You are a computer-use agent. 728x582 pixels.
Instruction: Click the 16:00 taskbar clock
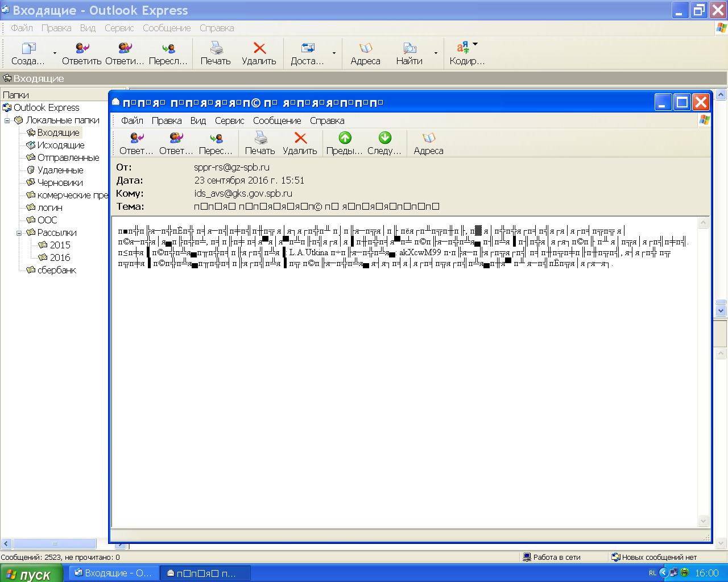point(707,573)
